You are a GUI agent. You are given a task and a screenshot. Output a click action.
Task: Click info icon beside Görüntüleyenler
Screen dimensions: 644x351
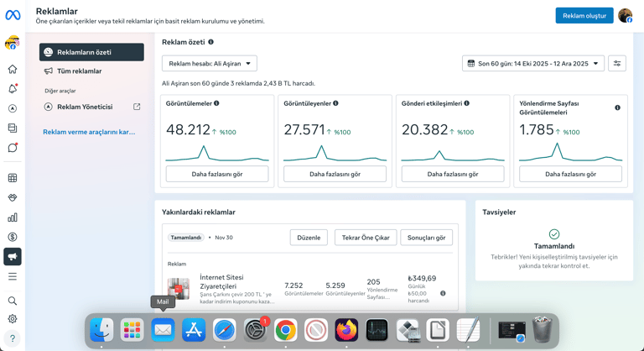(x=335, y=103)
